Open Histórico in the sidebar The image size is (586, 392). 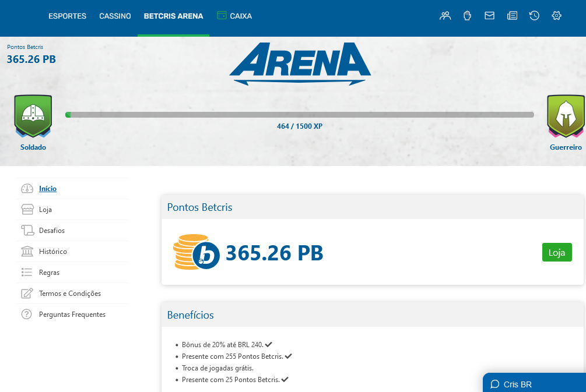tap(52, 251)
